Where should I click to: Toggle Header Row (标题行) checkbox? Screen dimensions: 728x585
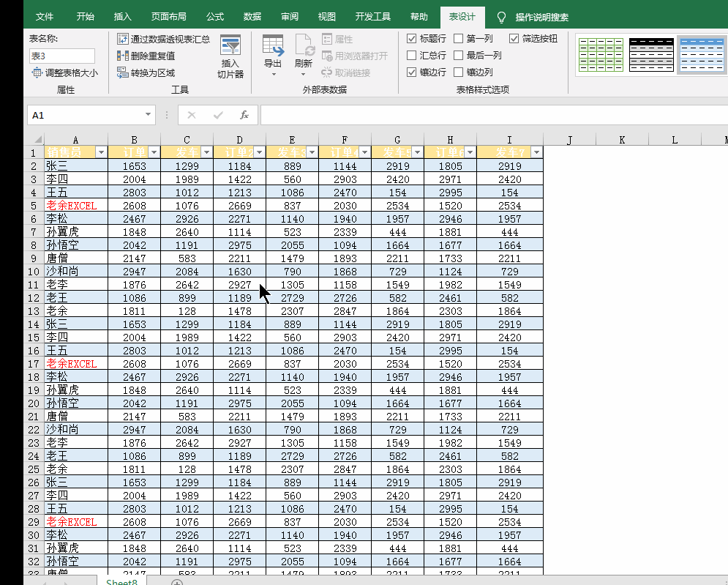[411, 39]
